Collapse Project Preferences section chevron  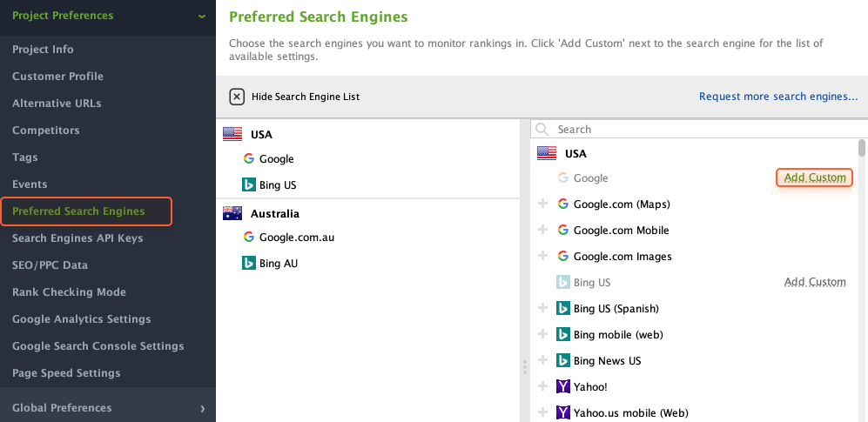click(x=202, y=16)
